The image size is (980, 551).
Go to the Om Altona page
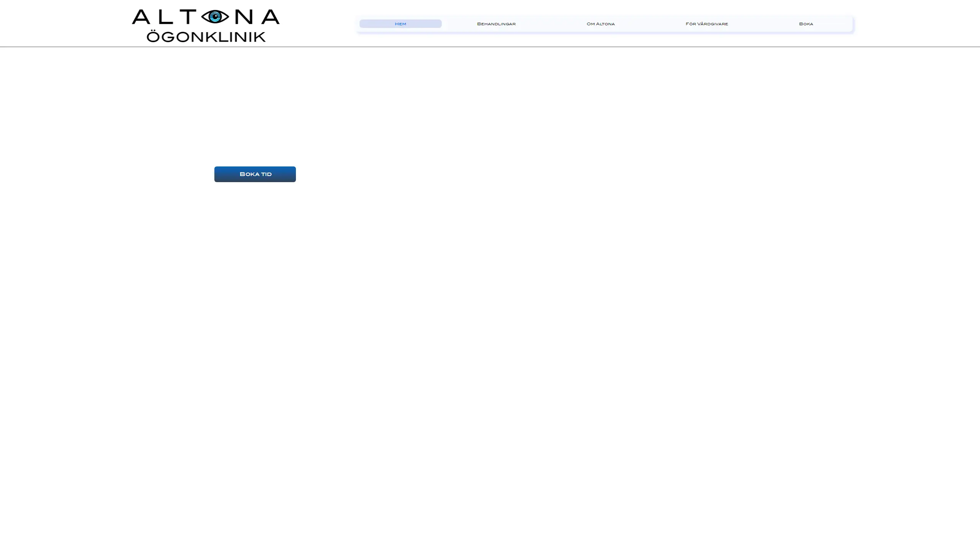coord(601,24)
